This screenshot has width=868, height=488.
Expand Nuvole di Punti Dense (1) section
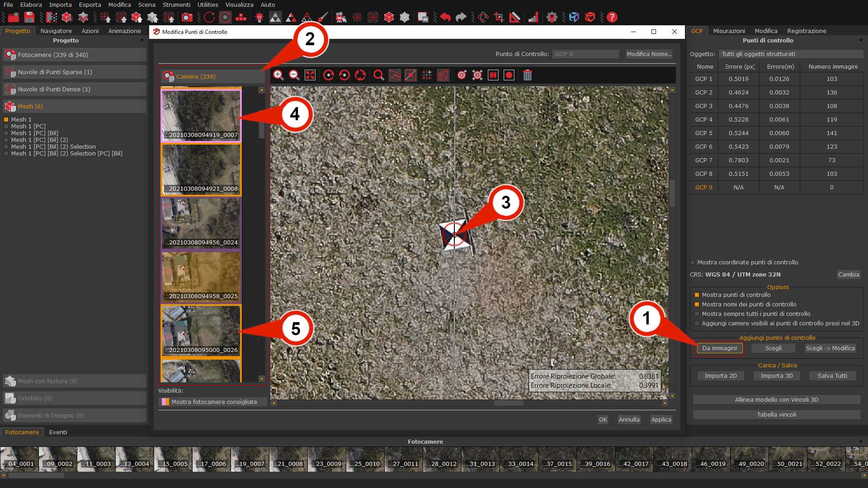75,89
